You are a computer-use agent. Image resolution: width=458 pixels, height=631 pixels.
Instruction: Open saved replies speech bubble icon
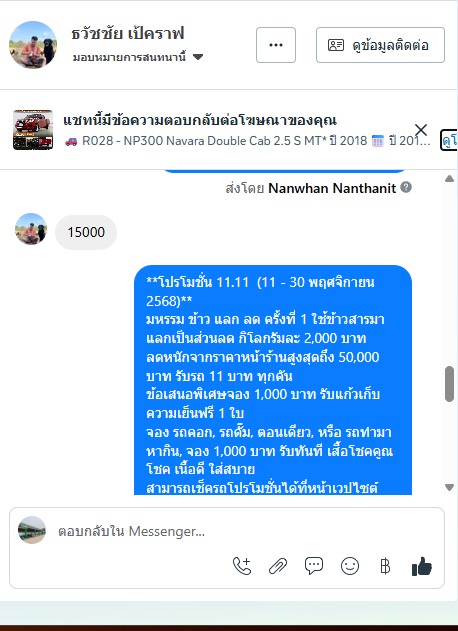(314, 566)
